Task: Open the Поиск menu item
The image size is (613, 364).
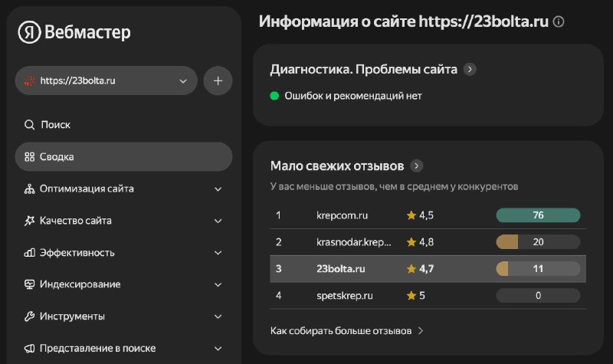Action: (x=55, y=125)
